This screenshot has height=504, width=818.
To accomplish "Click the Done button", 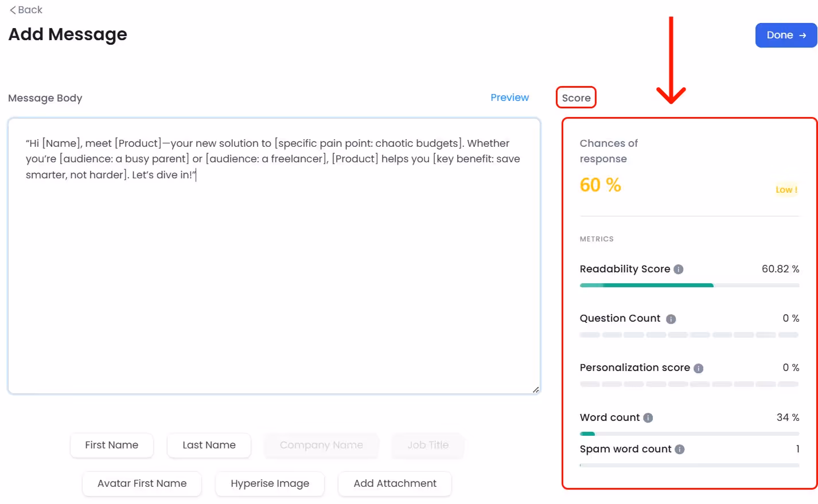I will (786, 35).
